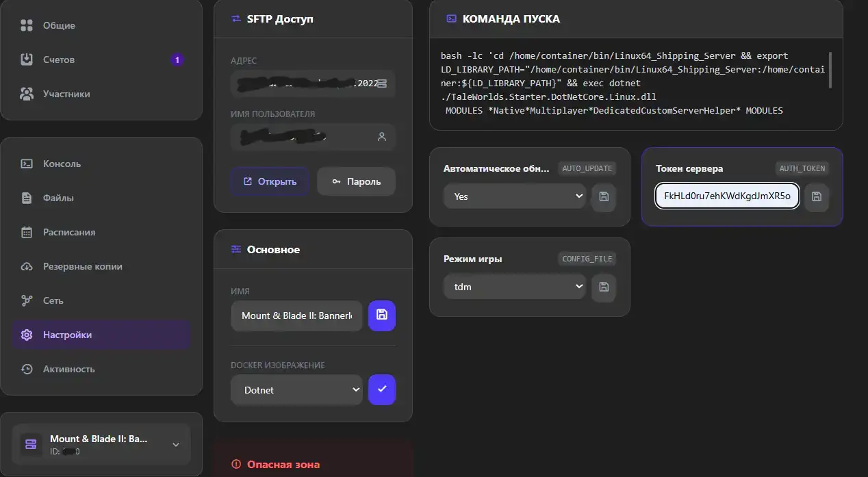Click the startup command scrollbar
This screenshot has width=868, height=477.
830,69
